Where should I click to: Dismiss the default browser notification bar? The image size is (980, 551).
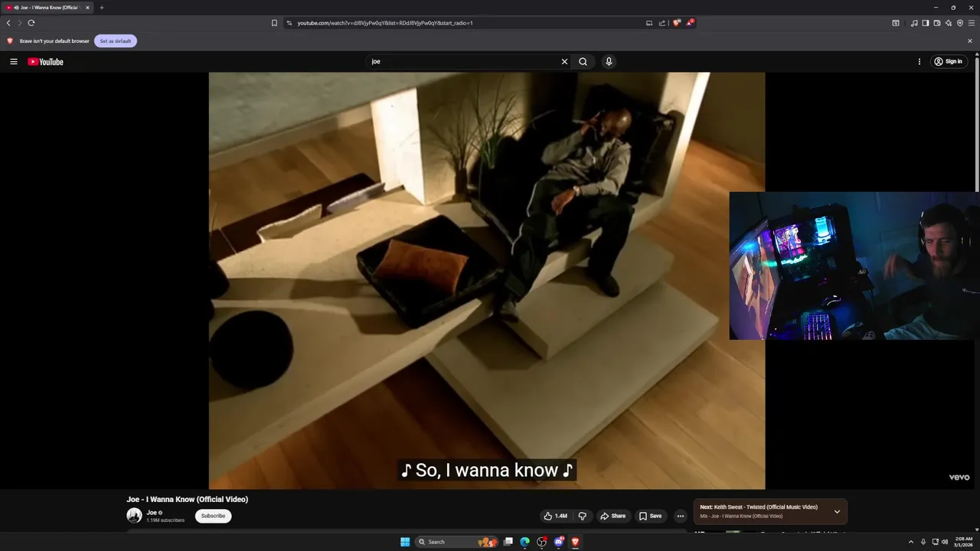point(970,41)
